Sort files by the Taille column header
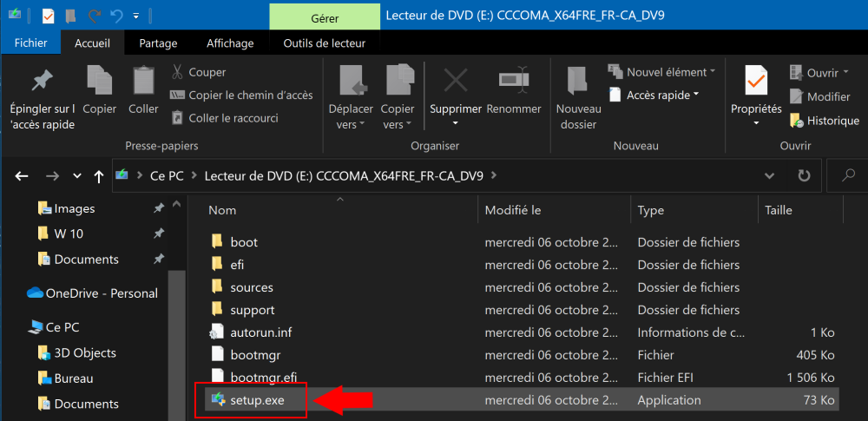This screenshot has width=868, height=421. (x=778, y=210)
